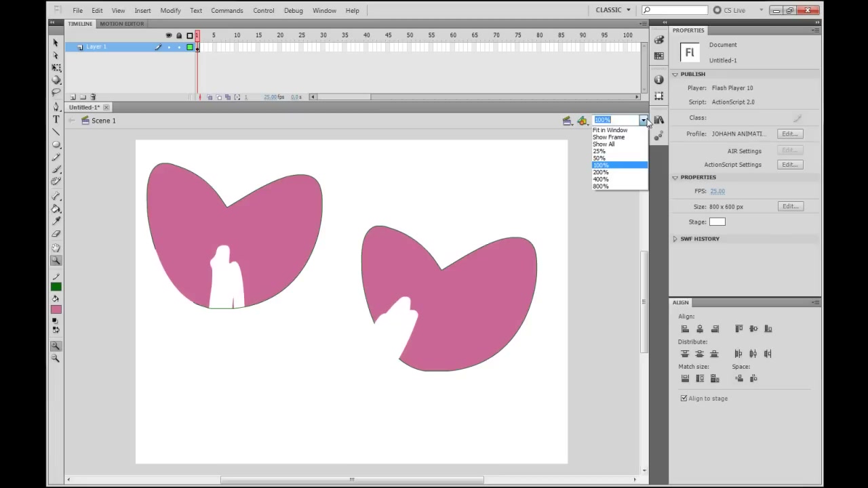
Task: Select the Eraser tool
Action: pos(56,234)
